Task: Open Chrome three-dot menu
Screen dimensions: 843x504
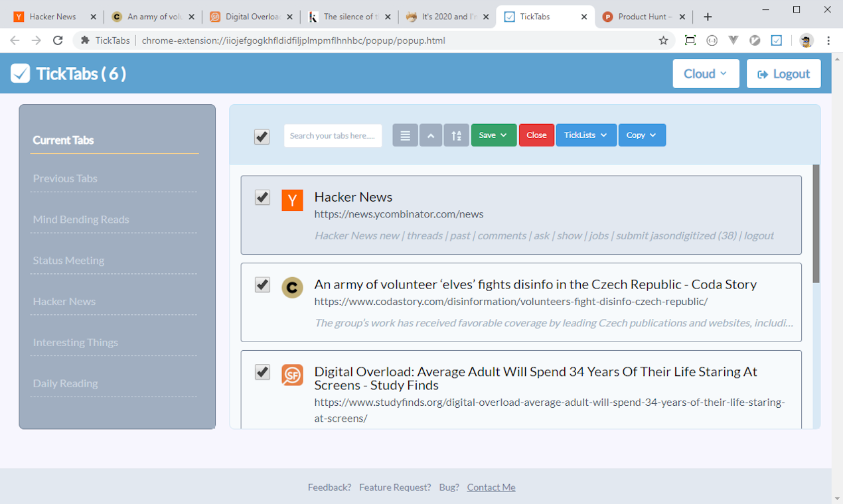Action: pos(828,40)
